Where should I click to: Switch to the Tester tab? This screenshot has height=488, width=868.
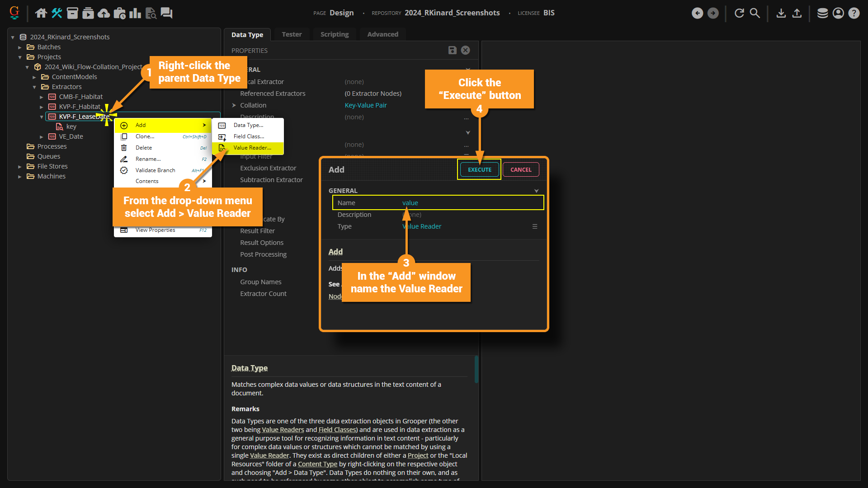pyautogui.click(x=292, y=34)
